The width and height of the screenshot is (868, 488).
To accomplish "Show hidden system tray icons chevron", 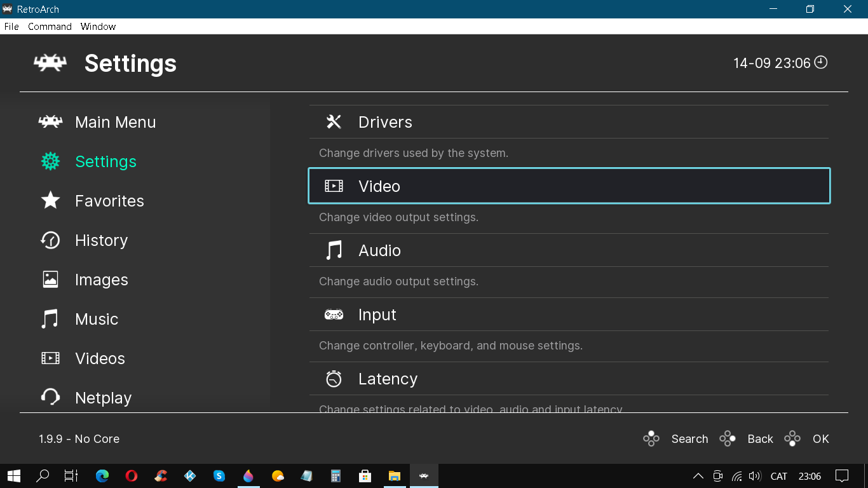I will [x=698, y=476].
